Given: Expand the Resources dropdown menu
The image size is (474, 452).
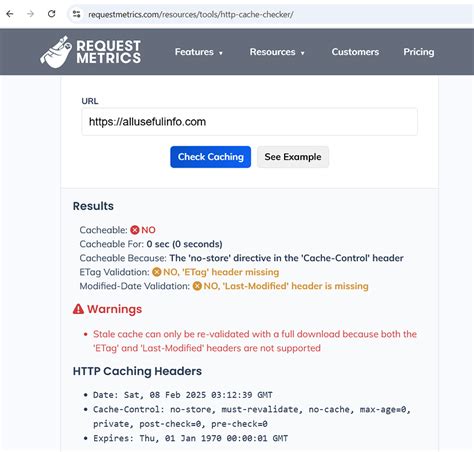Looking at the screenshot, I should coord(277,52).
